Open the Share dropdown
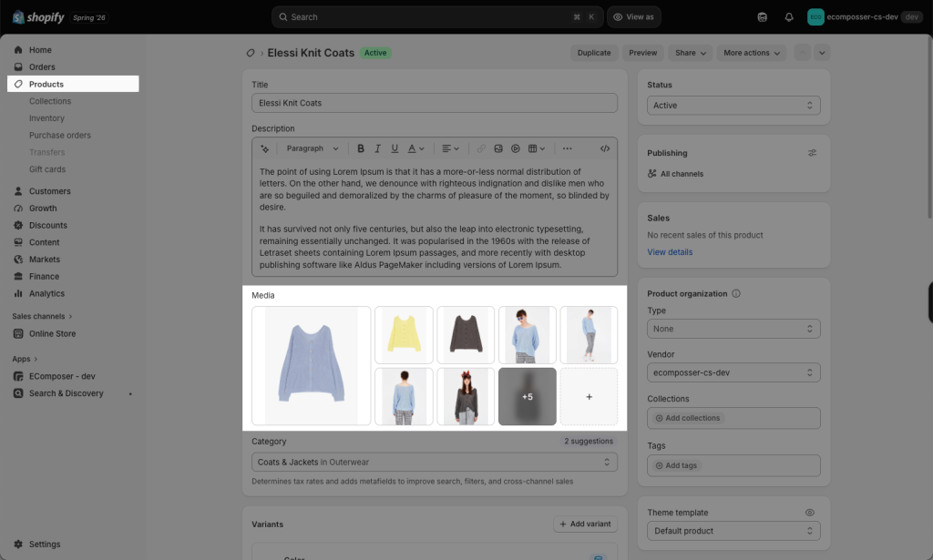The height and width of the screenshot is (560, 933). [691, 53]
